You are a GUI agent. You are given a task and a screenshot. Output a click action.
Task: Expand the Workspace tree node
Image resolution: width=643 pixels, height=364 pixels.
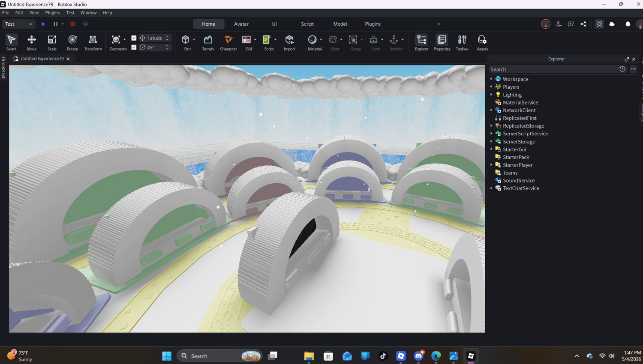tap(491, 79)
